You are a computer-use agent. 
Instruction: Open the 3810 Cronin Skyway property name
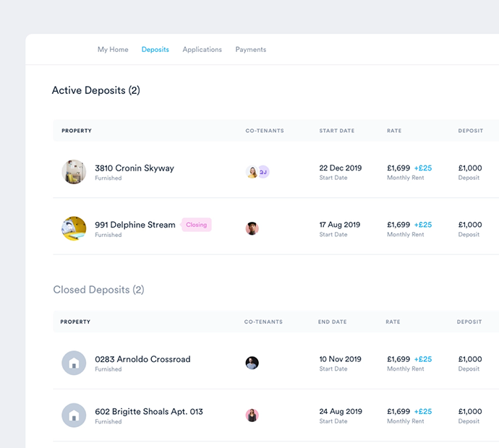click(x=135, y=168)
